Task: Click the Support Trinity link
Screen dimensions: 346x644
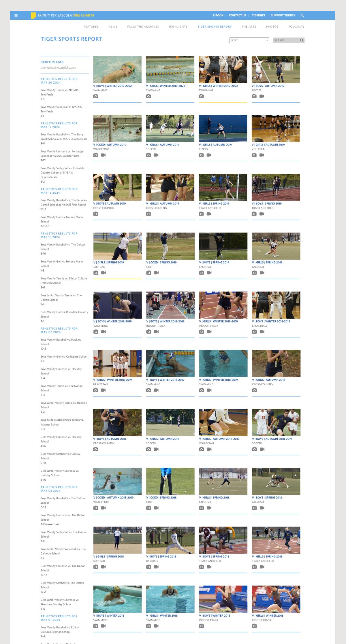Action: [283, 16]
